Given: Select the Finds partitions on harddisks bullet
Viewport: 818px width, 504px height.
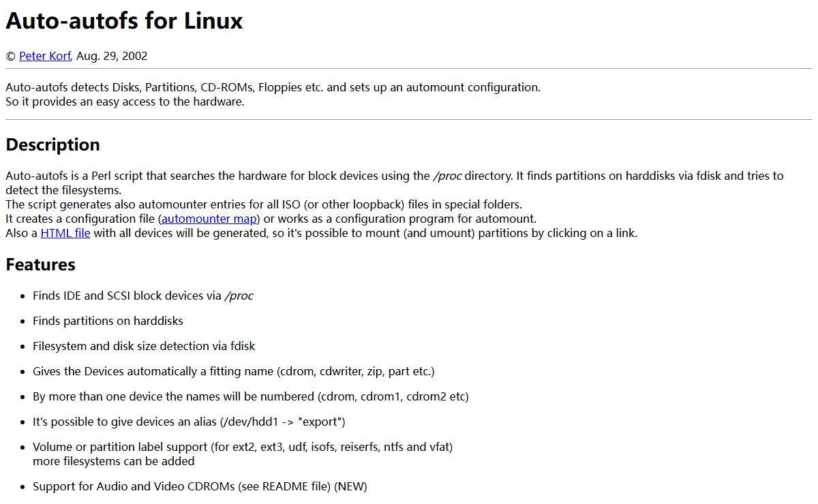Looking at the screenshot, I should (x=108, y=321).
